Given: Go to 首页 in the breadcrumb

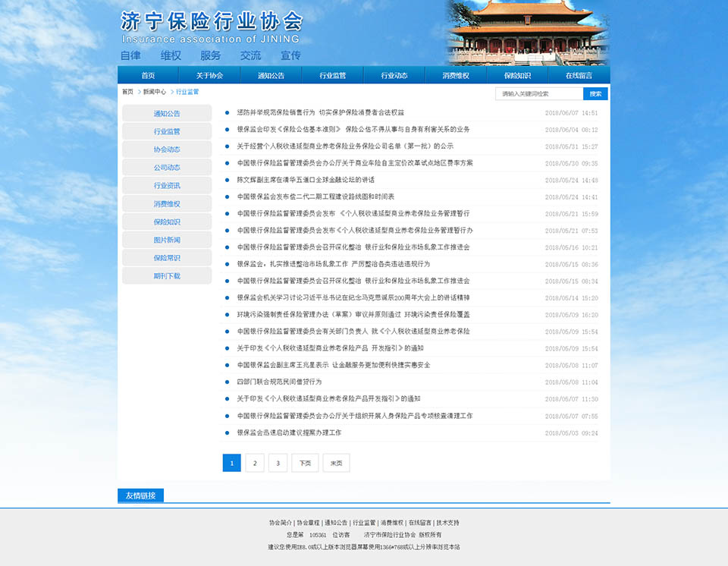Looking at the screenshot, I should click(127, 92).
